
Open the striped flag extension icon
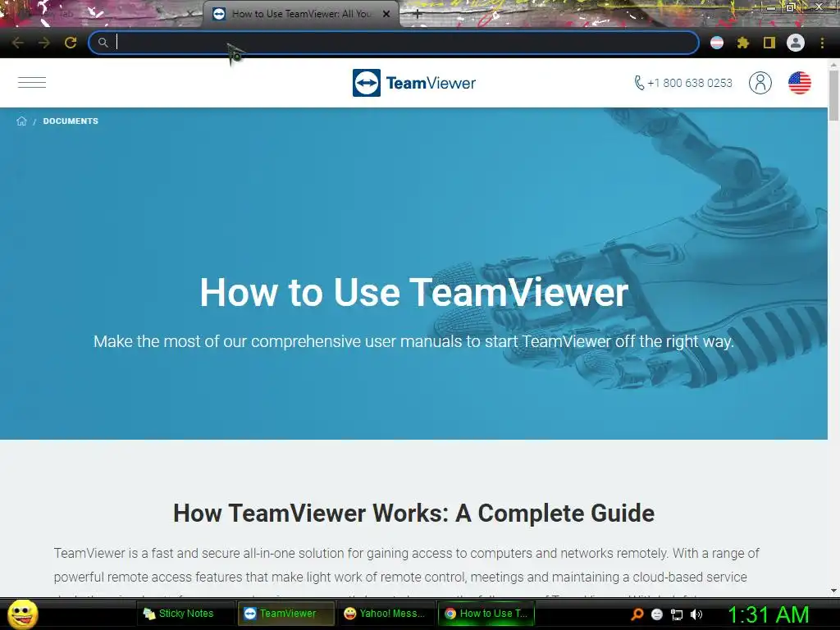click(717, 43)
